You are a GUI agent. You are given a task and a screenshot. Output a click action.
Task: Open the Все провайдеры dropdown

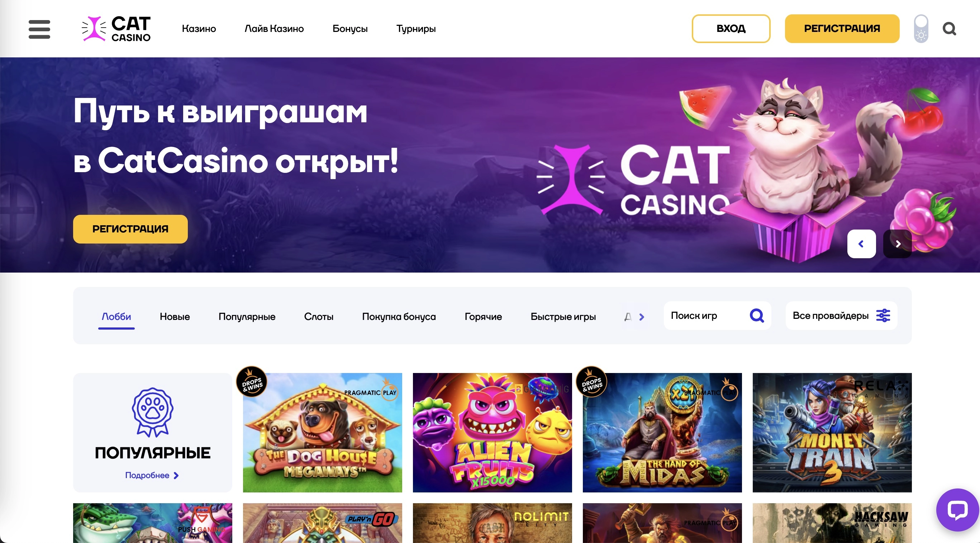coord(841,316)
